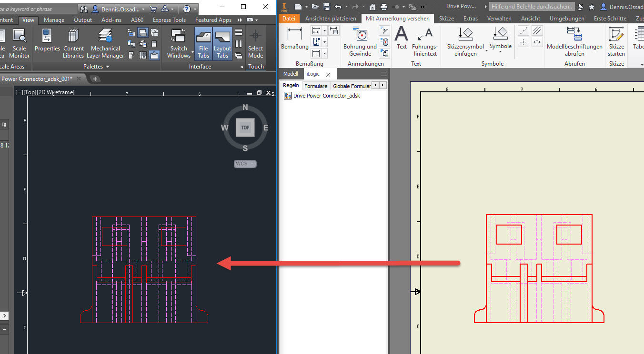The width and height of the screenshot is (644, 354).
Task: Open the Datei tab in Inventor
Action: pos(289,19)
